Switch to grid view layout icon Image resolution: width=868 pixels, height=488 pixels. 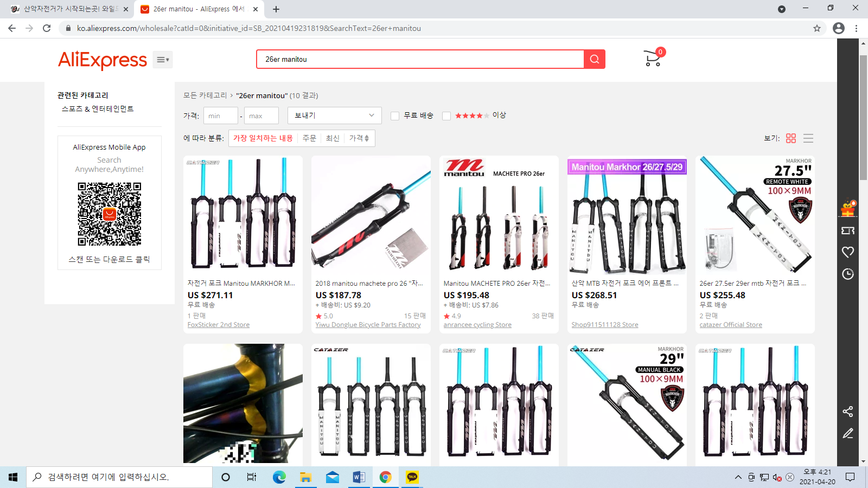click(x=791, y=138)
